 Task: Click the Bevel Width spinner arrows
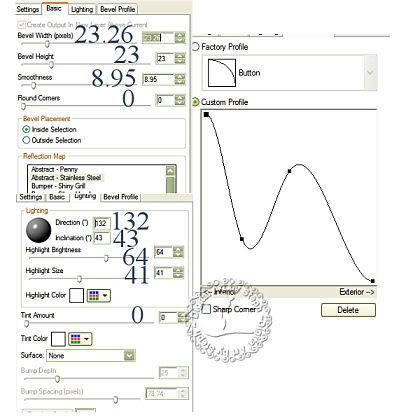(x=180, y=38)
